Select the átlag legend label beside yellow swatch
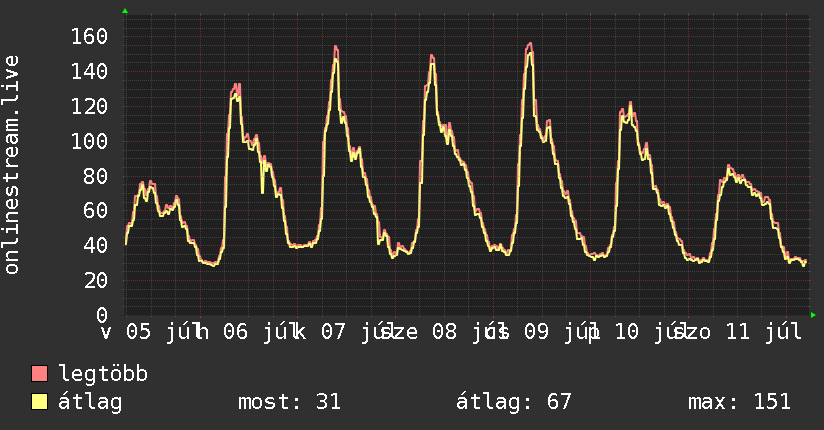Viewport: 824px width, 430px height. (90, 402)
